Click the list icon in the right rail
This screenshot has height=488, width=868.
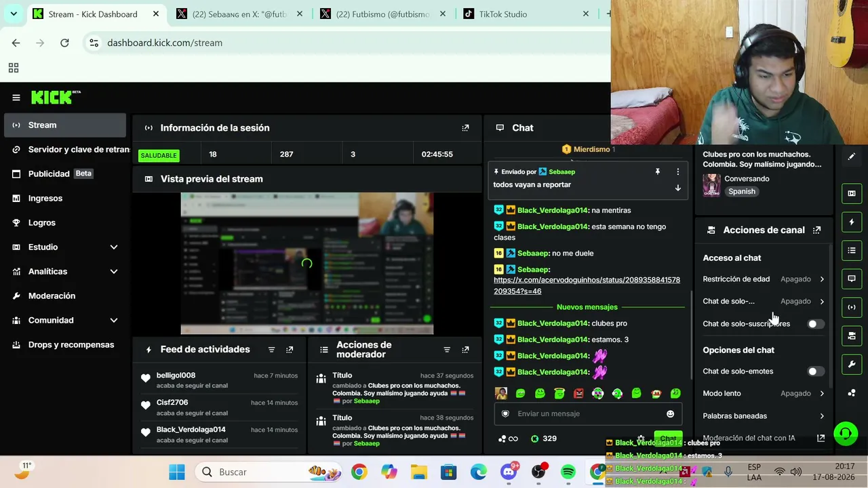[x=852, y=250]
